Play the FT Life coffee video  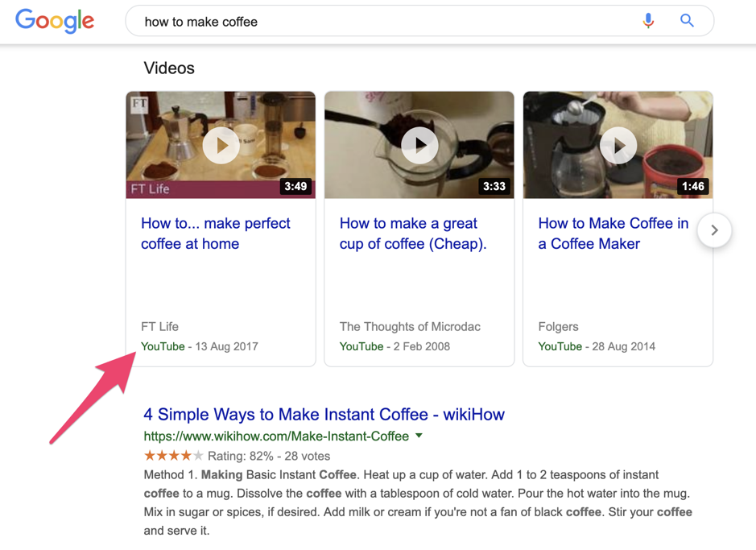(x=221, y=146)
